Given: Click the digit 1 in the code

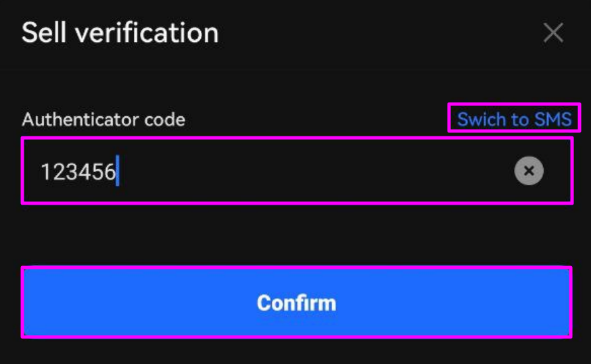Looking at the screenshot, I should click(x=45, y=172).
